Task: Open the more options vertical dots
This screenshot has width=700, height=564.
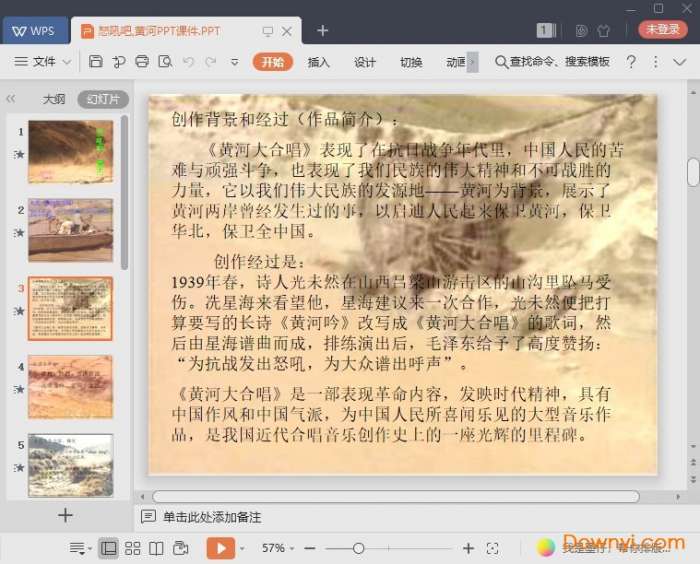Action: click(655, 62)
